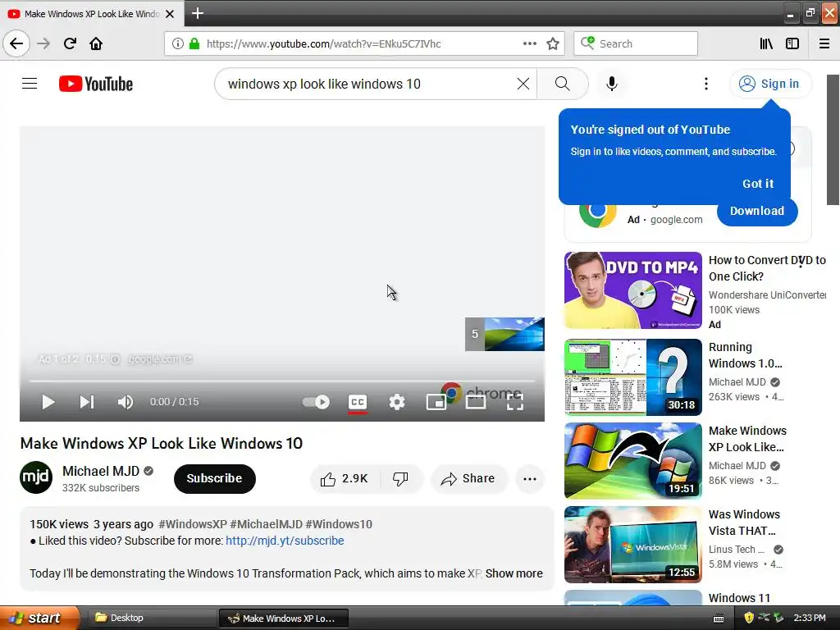Click the video progress bar

point(282,381)
